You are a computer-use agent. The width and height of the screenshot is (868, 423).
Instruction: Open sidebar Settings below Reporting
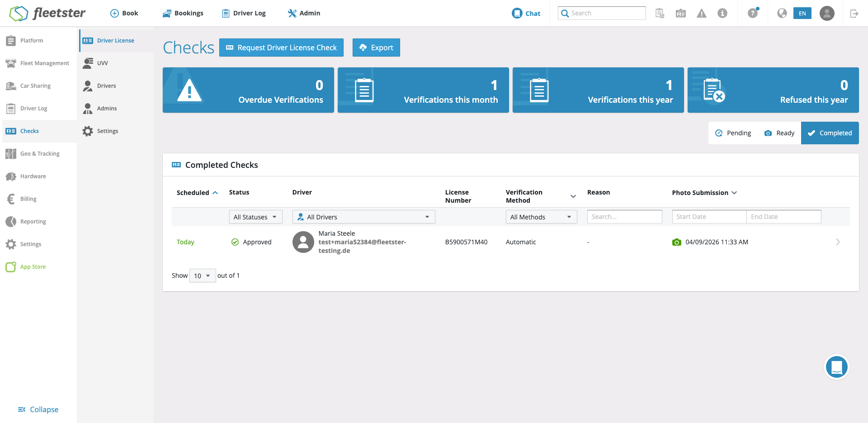(38, 244)
